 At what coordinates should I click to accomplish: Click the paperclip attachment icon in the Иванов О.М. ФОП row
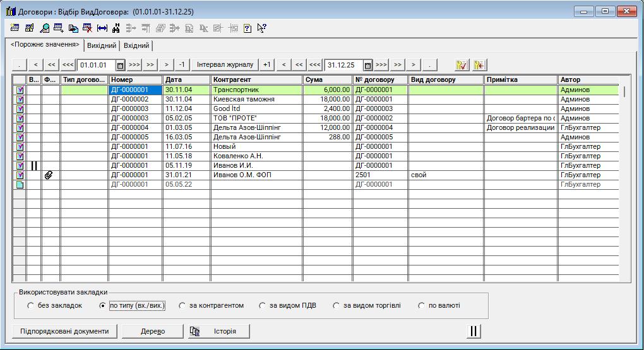49,175
